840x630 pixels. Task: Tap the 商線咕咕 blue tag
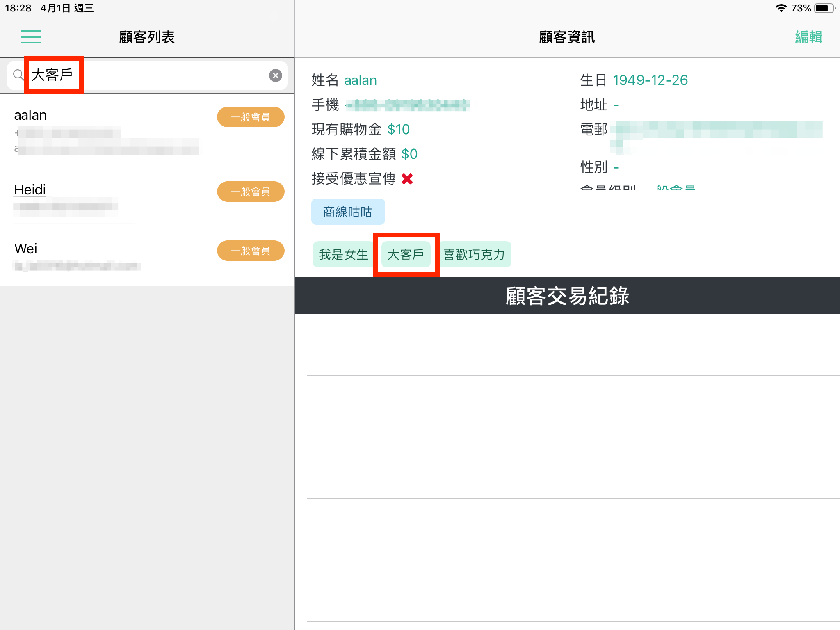click(x=348, y=212)
